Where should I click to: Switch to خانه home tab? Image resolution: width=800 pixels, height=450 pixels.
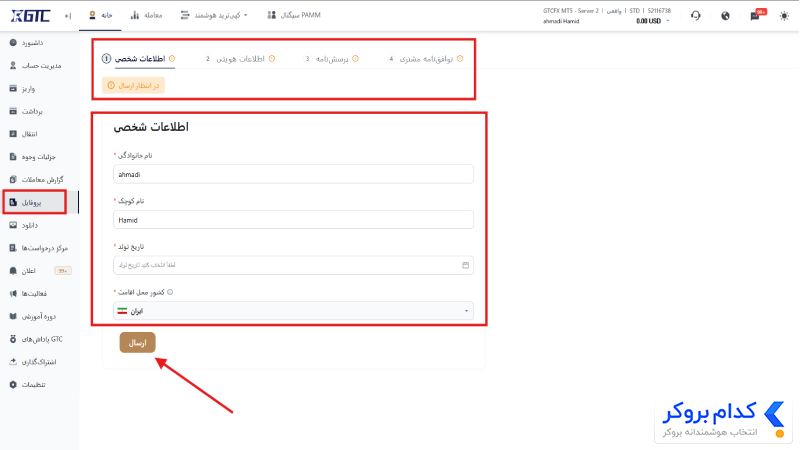tap(101, 15)
